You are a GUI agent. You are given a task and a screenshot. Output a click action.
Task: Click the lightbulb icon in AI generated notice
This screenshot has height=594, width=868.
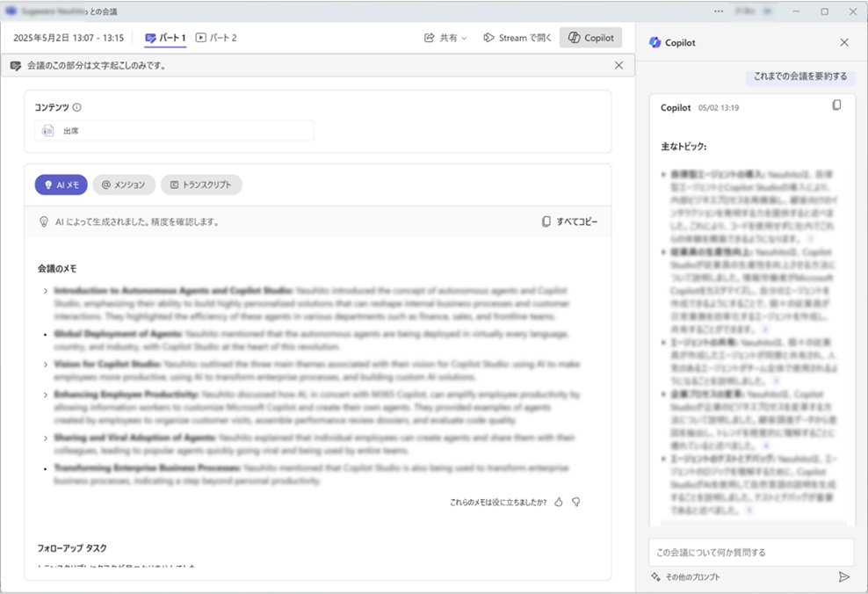point(44,222)
